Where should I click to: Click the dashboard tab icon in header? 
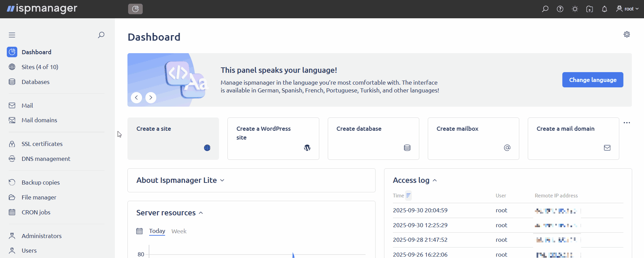pos(135,9)
